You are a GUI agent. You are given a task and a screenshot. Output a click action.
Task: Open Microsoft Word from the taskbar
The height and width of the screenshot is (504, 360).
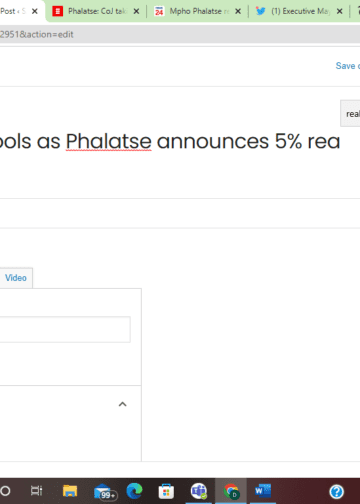click(263, 491)
